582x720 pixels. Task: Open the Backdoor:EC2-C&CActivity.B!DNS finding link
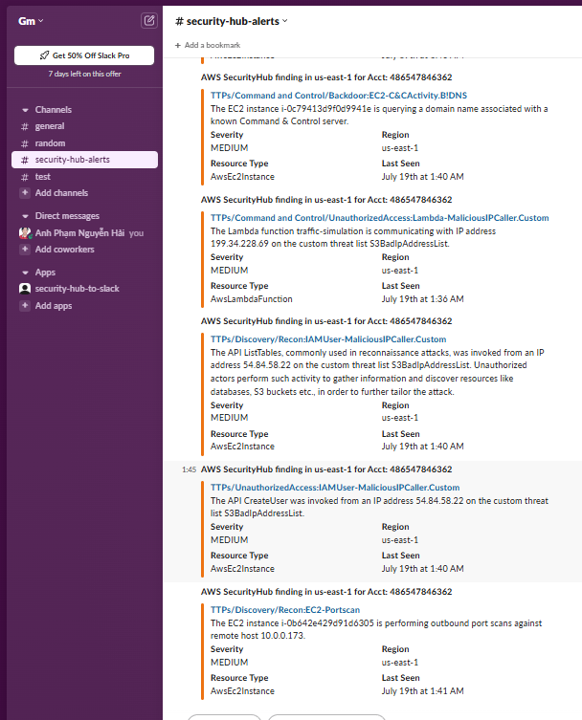pos(339,95)
